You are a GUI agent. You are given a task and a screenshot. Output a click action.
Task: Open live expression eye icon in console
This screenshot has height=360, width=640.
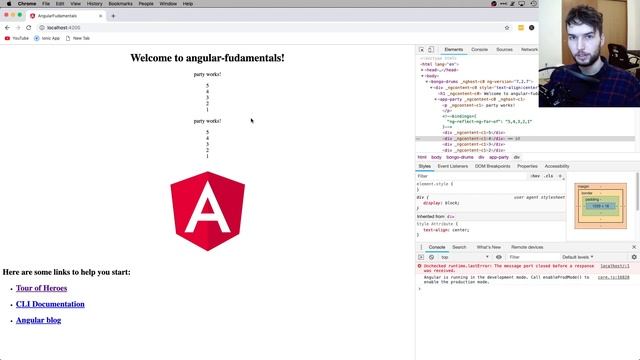(x=499, y=257)
